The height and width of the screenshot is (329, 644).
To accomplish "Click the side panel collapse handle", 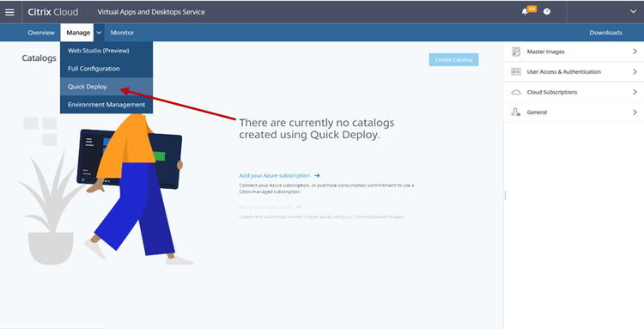I will (x=505, y=195).
